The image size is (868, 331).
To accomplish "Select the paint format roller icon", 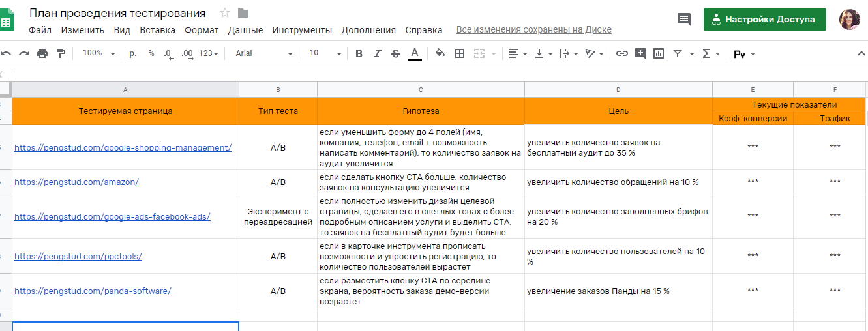I will [61, 53].
